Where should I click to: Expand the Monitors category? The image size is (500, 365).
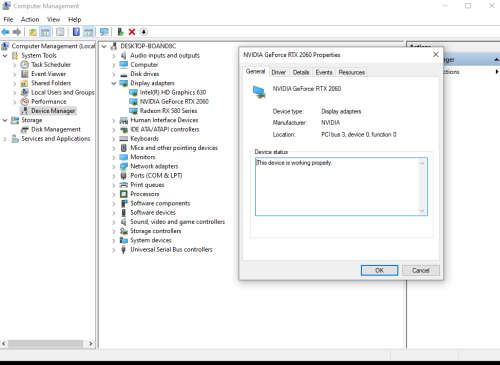[114, 157]
